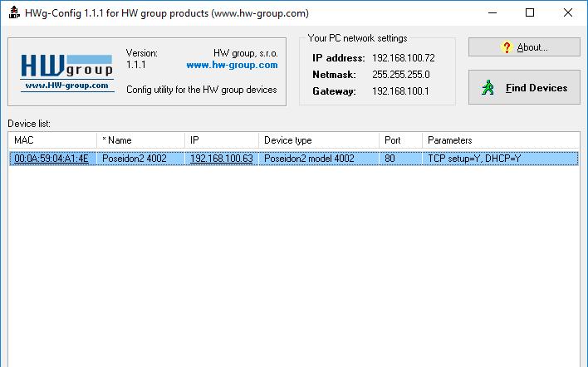The width and height of the screenshot is (588, 367).
Task: Select MAC address 00:0A:59:04:A1:4E
Action: (x=51, y=159)
